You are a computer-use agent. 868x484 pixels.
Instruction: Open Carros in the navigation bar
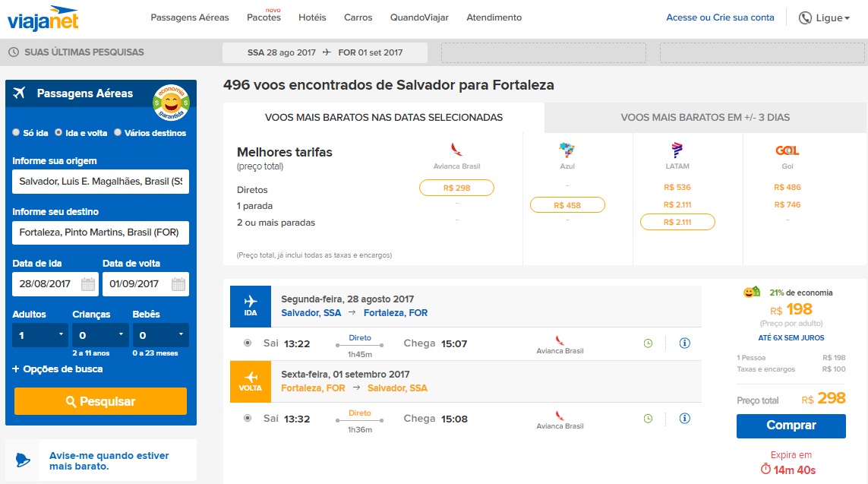coord(358,17)
